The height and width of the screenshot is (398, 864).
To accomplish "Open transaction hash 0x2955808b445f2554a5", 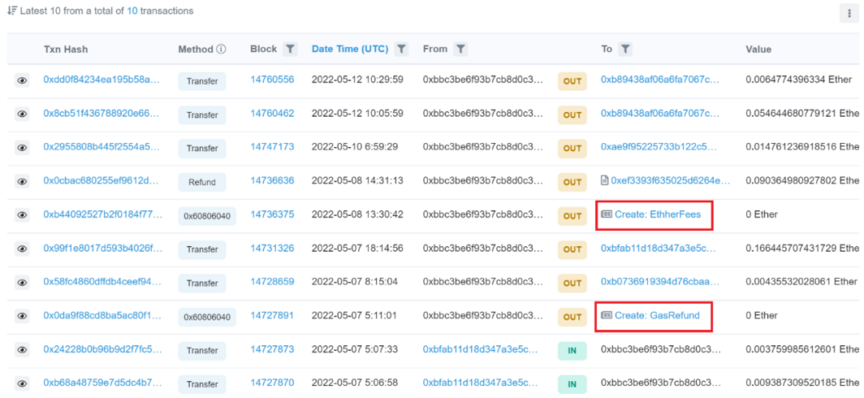I will [x=102, y=147].
